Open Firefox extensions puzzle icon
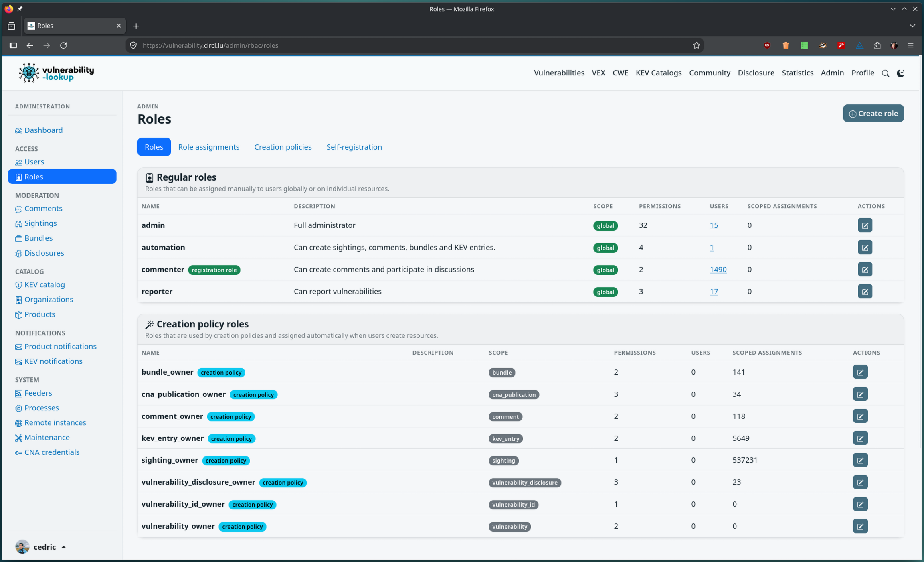 (x=877, y=45)
